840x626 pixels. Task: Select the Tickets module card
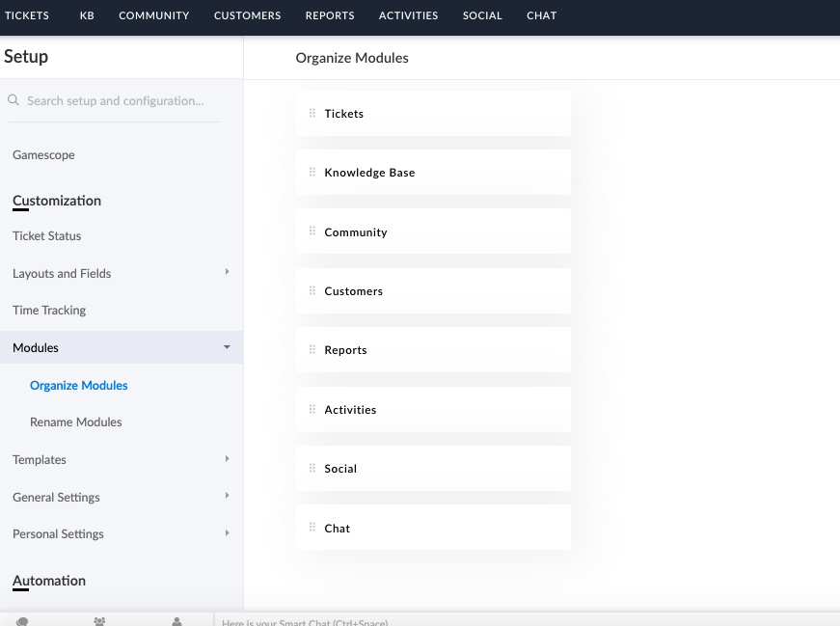(x=433, y=113)
